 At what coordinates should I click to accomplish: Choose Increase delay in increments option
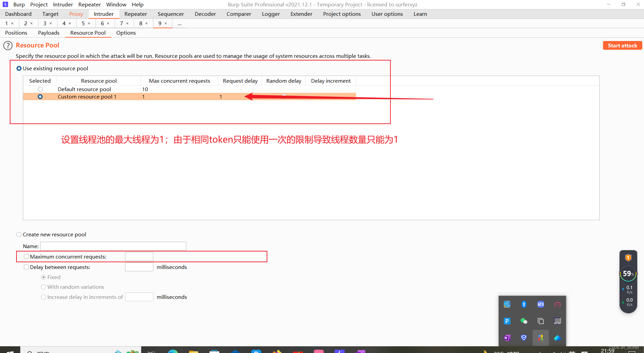pos(43,297)
